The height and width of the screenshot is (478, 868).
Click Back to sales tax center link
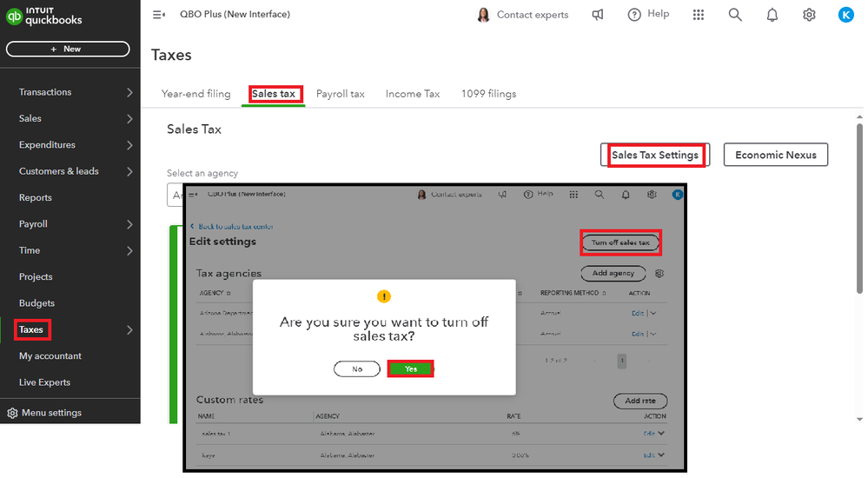click(232, 227)
